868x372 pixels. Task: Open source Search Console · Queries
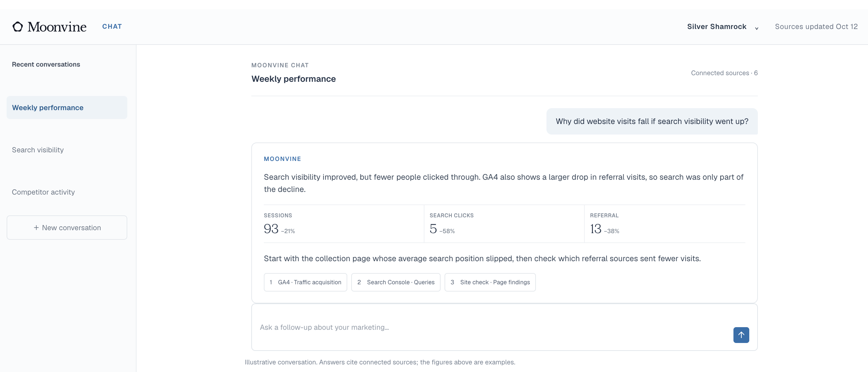(396, 282)
